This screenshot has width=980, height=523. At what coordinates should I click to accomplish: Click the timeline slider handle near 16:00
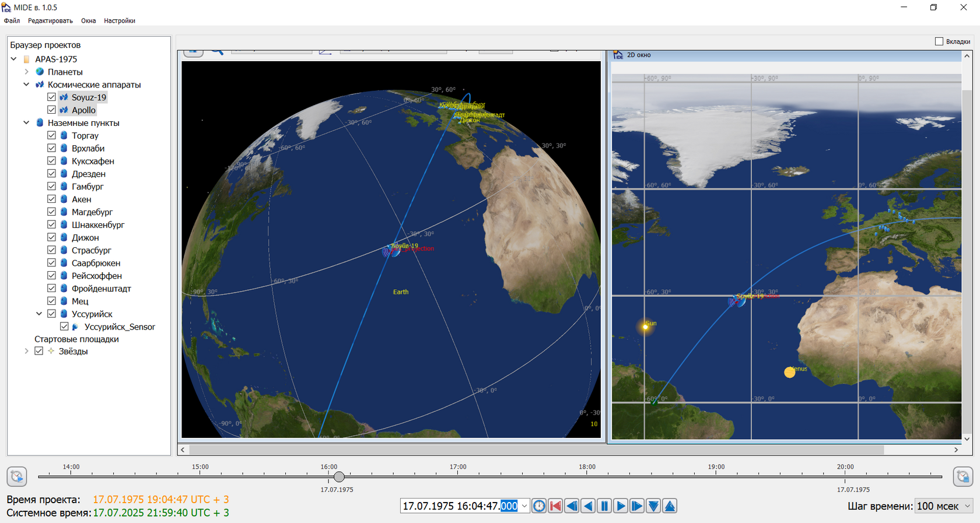pos(339,477)
